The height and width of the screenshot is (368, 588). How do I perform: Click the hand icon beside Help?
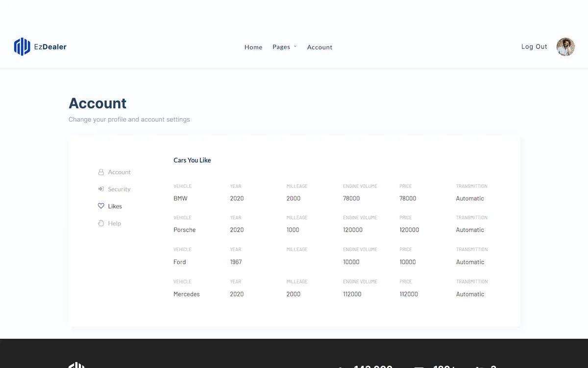pyautogui.click(x=101, y=223)
